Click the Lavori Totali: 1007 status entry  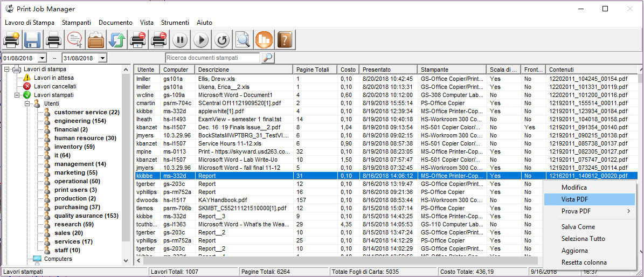193,272
